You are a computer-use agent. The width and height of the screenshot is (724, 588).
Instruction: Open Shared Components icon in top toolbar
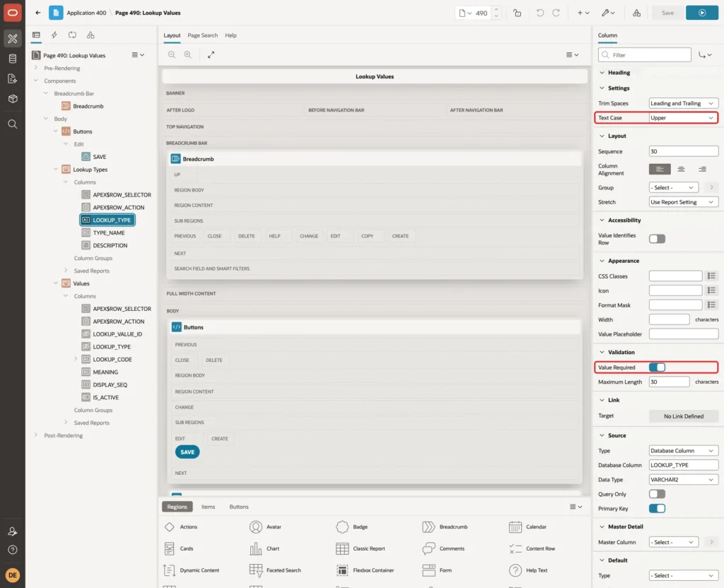636,13
